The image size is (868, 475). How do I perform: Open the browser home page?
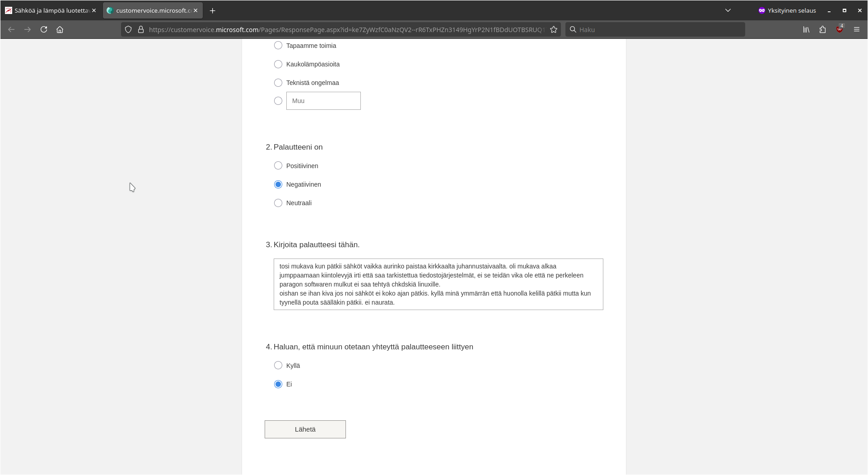tap(60, 29)
